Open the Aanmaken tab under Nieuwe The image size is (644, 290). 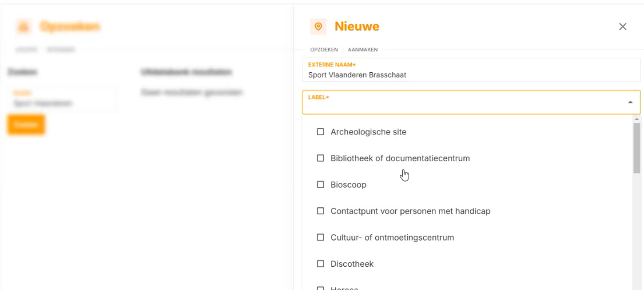click(363, 49)
